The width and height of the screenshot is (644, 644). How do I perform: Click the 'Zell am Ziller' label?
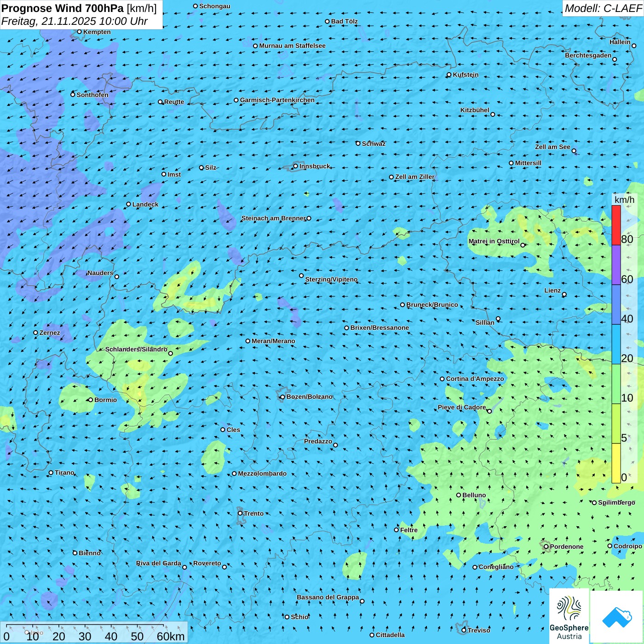point(414,177)
